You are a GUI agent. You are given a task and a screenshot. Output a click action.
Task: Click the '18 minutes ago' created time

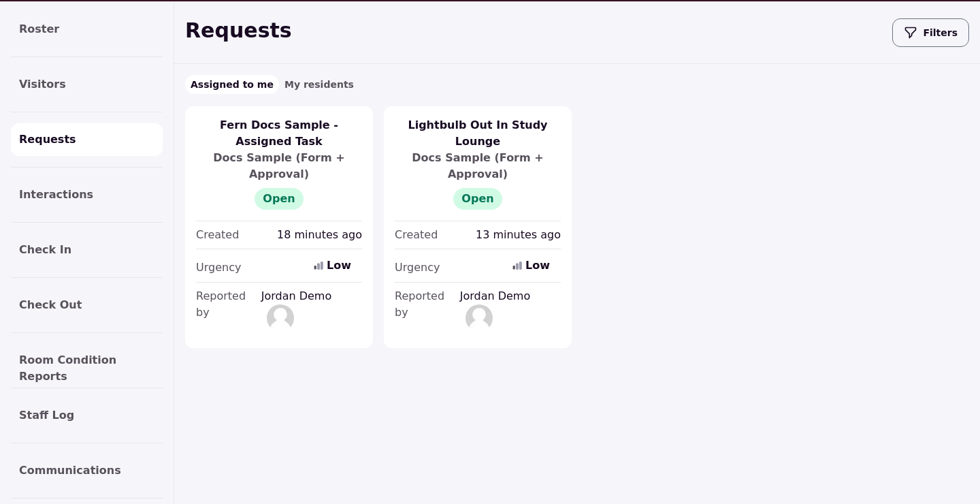(319, 235)
